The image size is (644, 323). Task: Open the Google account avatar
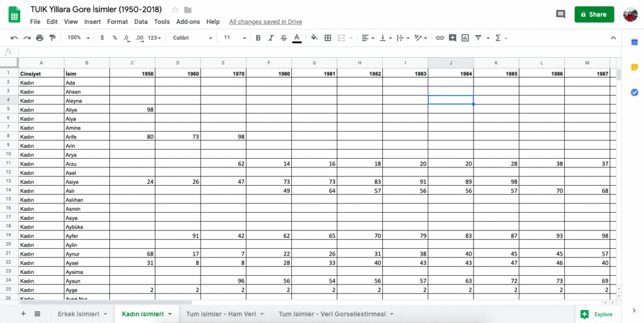click(x=630, y=14)
